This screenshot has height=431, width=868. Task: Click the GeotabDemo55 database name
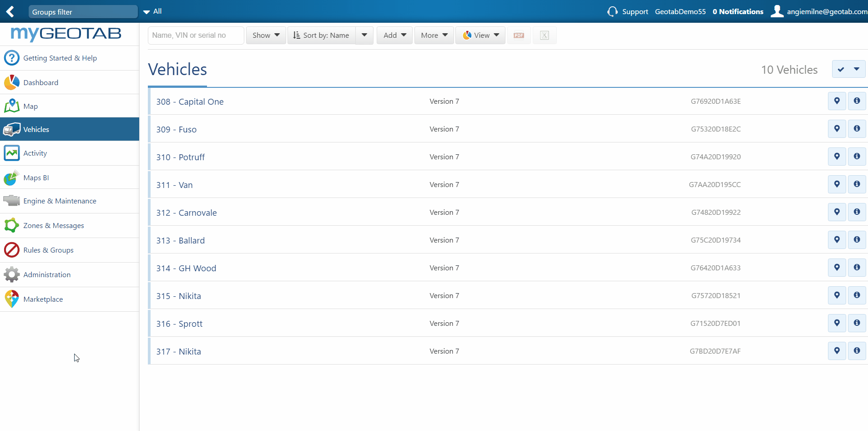680,11
